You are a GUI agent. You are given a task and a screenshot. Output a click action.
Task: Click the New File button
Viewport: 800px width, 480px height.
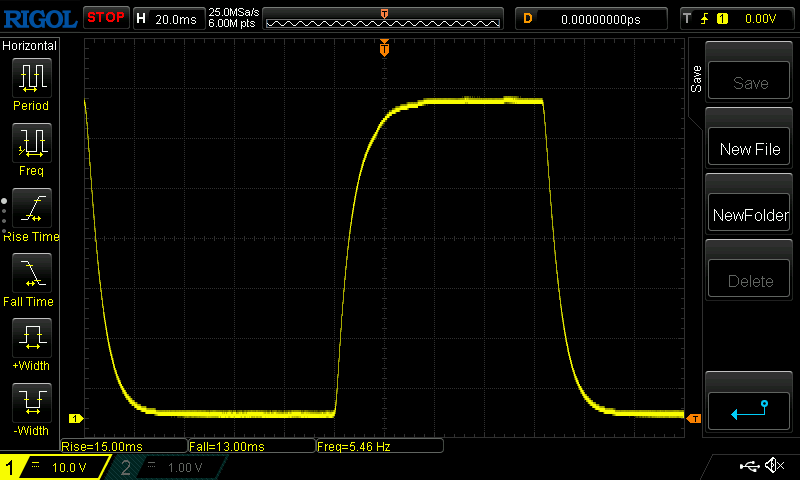(x=750, y=149)
